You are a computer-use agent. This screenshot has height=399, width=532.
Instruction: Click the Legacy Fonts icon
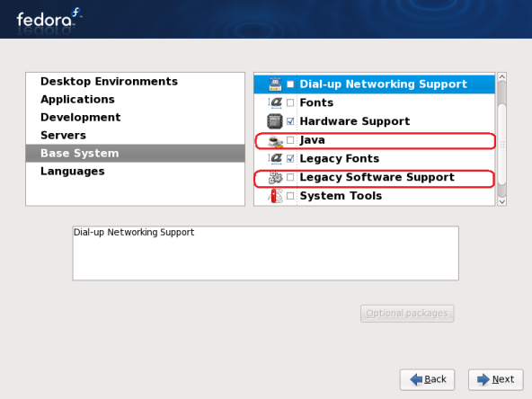275,158
